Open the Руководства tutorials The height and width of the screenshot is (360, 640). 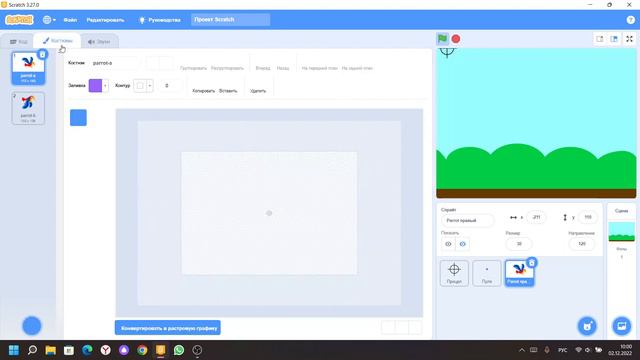tap(160, 20)
